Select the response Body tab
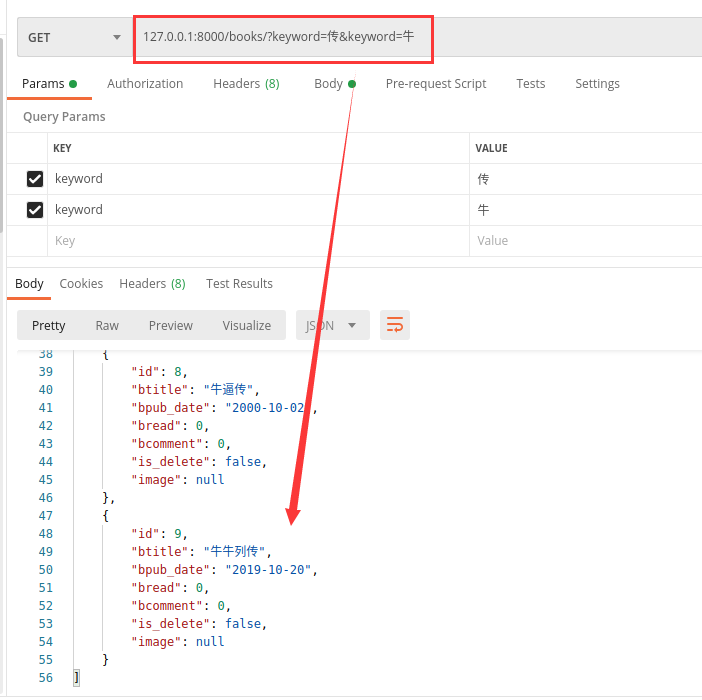The height and width of the screenshot is (700, 702). pos(29,284)
